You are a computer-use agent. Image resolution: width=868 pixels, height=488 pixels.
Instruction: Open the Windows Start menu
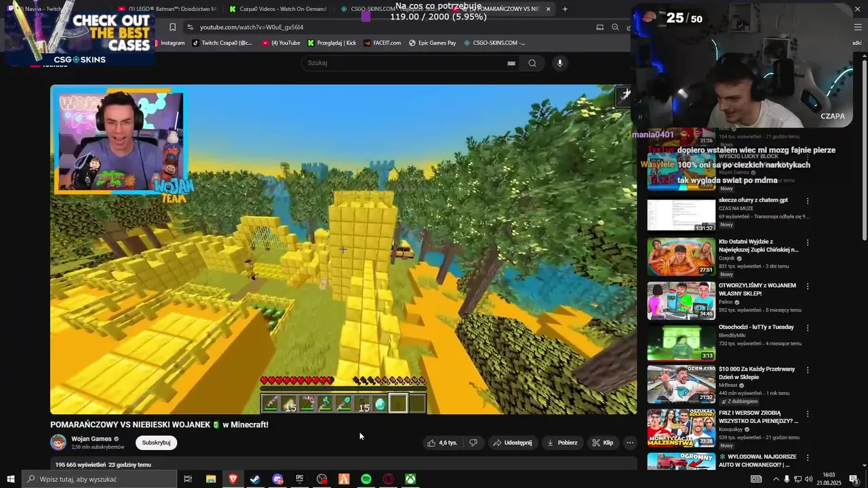click(11, 479)
